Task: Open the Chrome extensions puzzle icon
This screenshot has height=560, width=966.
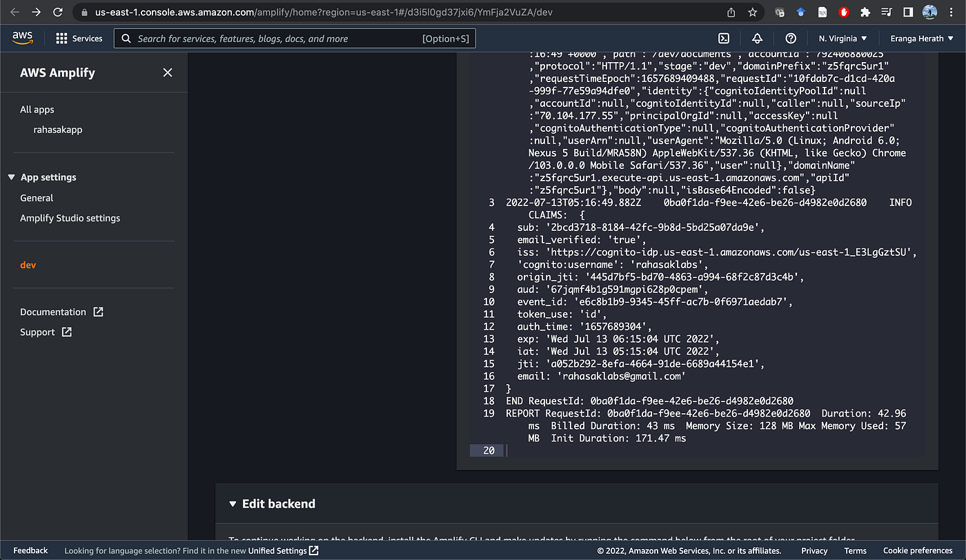Action: [865, 12]
